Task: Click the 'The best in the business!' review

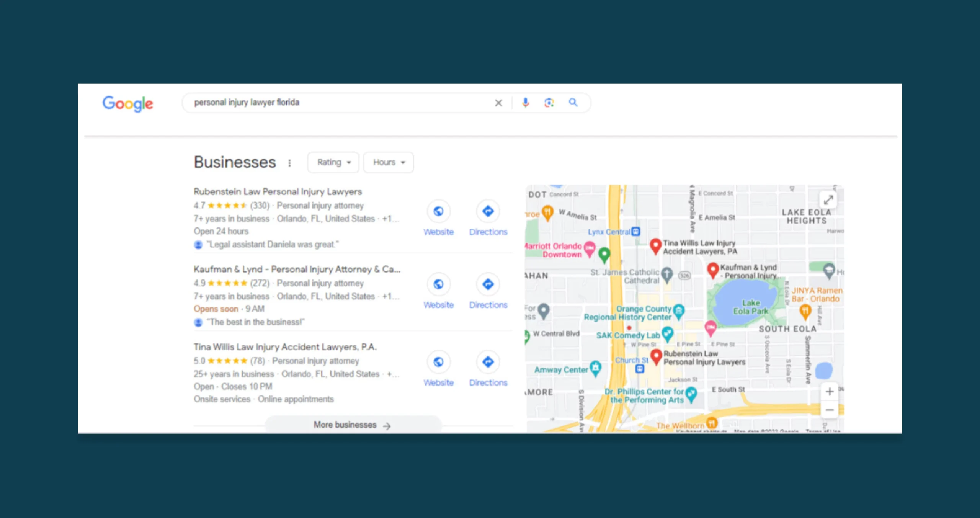Action: (255, 322)
